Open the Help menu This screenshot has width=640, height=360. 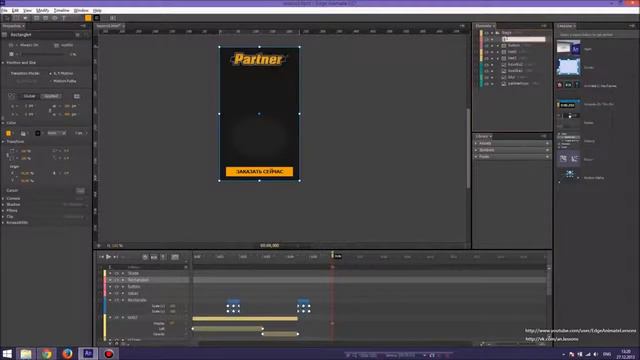point(97,10)
